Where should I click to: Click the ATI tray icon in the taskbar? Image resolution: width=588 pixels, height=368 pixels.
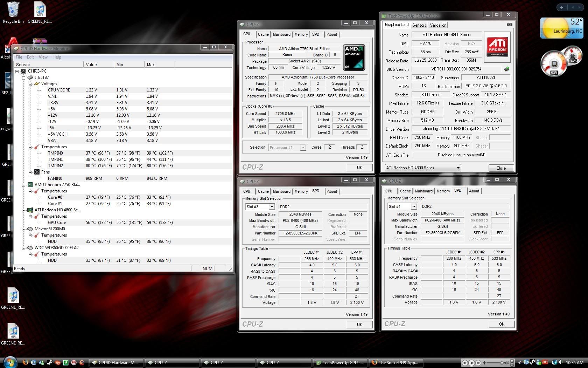[x=545, y=362]
